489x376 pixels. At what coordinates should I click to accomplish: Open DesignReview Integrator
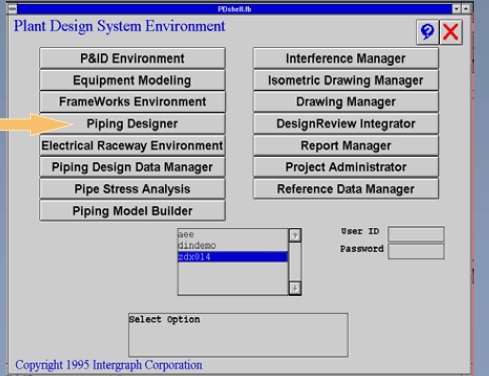(x=346, y=124)
